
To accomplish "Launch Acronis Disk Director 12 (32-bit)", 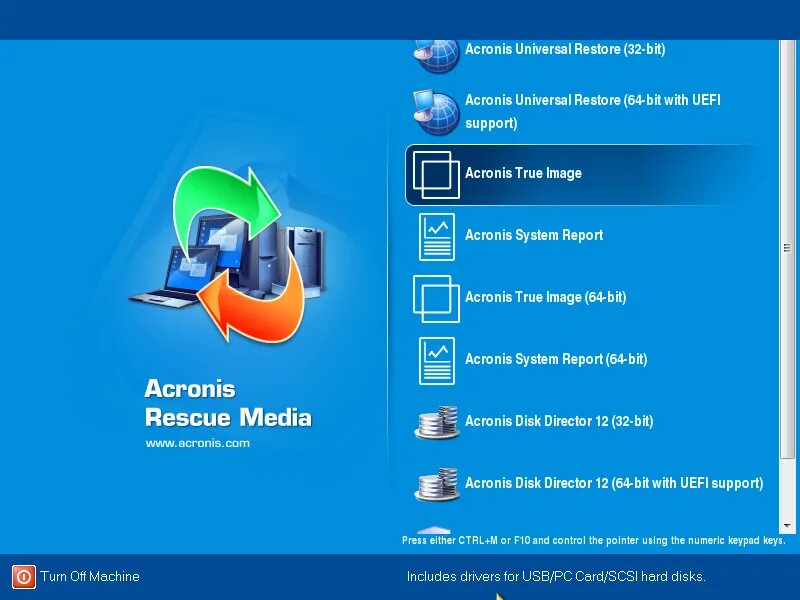I will pyautogui.click(x=559, y=421).
